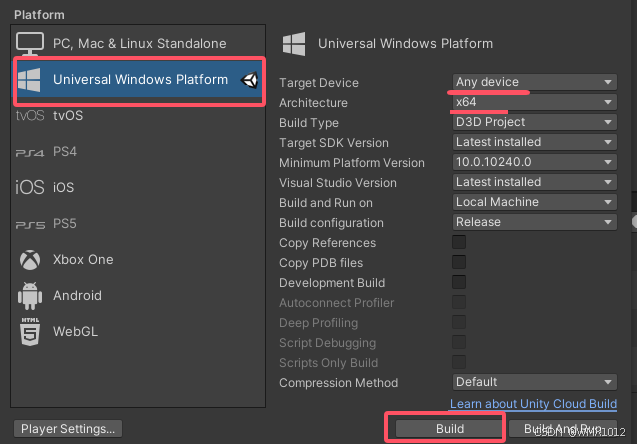Open Player Settings
Screen dimensions: 637x444
click(68, 429)
